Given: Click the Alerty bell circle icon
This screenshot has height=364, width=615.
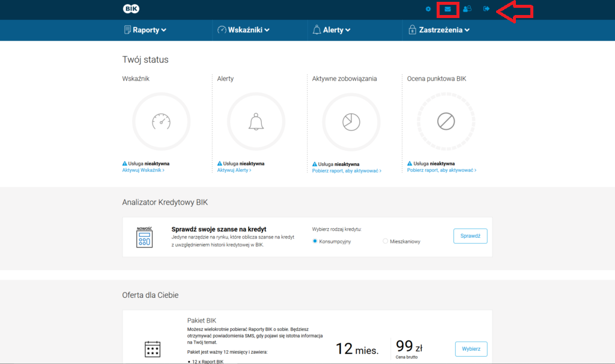Looking at the screenshot, I should [256, 121].
